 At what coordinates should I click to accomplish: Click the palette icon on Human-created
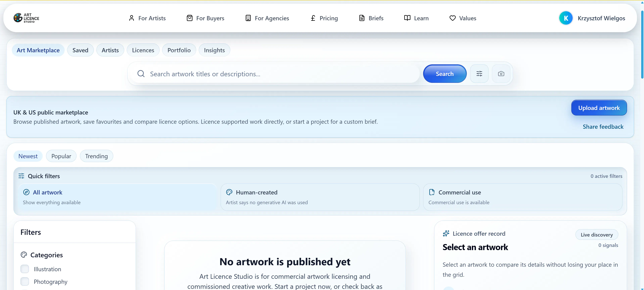(229, 192)
